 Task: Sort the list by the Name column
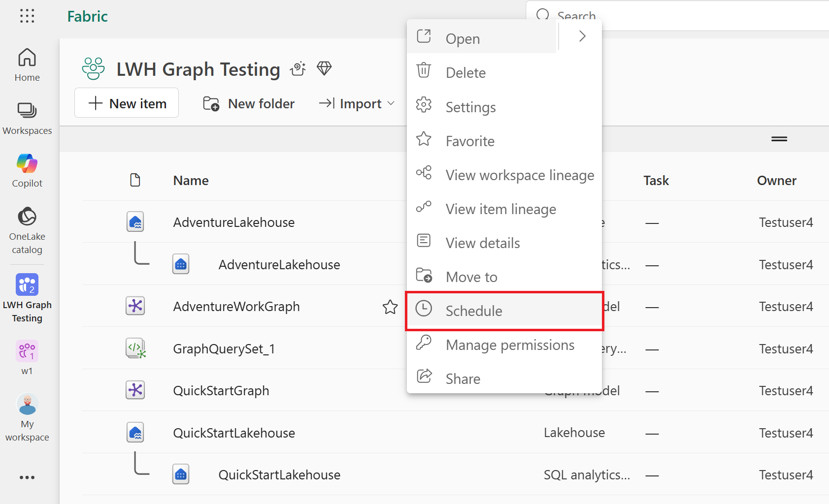tap(191, 181)
